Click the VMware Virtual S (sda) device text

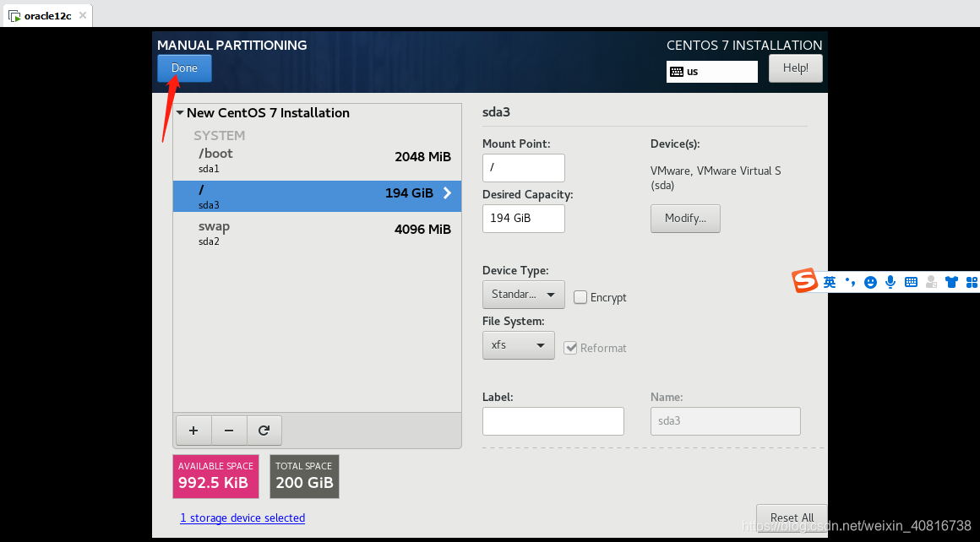pos(715,178)
